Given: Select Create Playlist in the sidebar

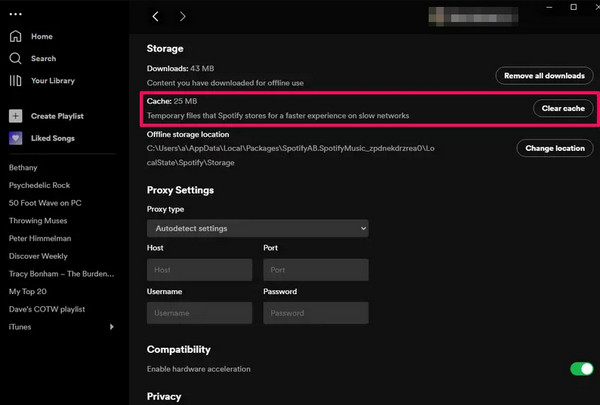Looking at the screenshot, I should [57, 116].
